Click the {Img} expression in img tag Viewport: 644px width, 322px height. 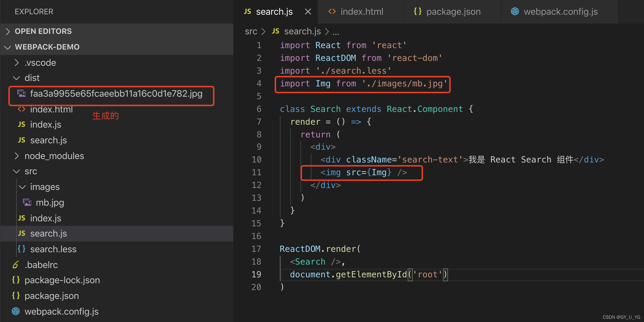point(379,173)
